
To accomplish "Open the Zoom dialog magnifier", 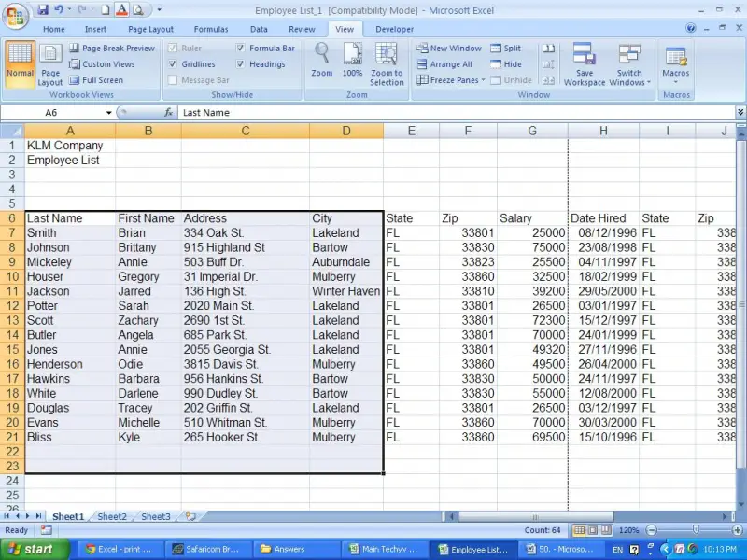I will [x=322, y=60].
